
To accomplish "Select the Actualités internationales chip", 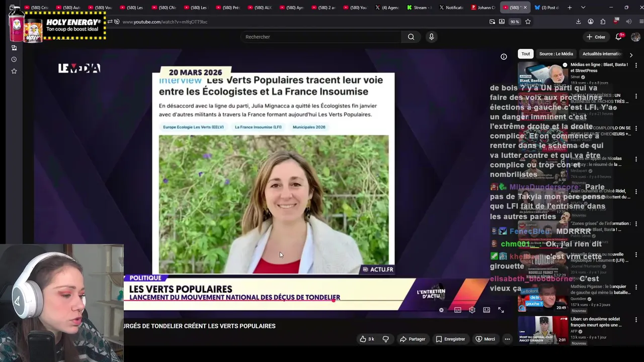I will 602,54.
